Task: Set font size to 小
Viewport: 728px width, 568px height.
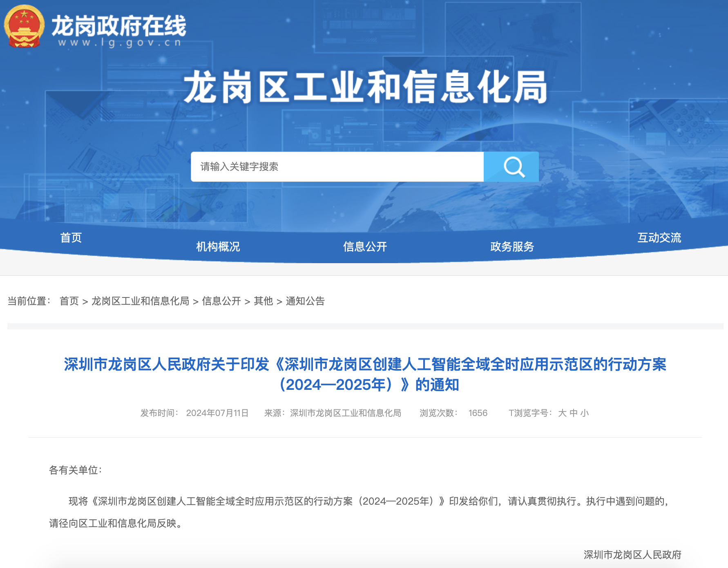Action: tap(585, 413)
